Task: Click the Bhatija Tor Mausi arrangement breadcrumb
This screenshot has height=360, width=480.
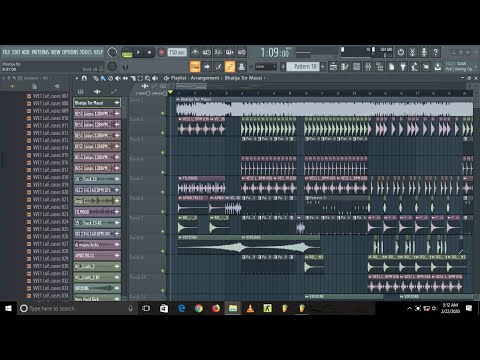Action: (244, 78)
